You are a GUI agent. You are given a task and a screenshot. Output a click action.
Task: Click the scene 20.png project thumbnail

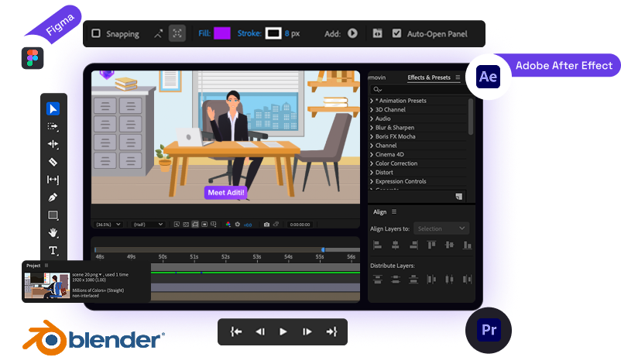point(42,284)
